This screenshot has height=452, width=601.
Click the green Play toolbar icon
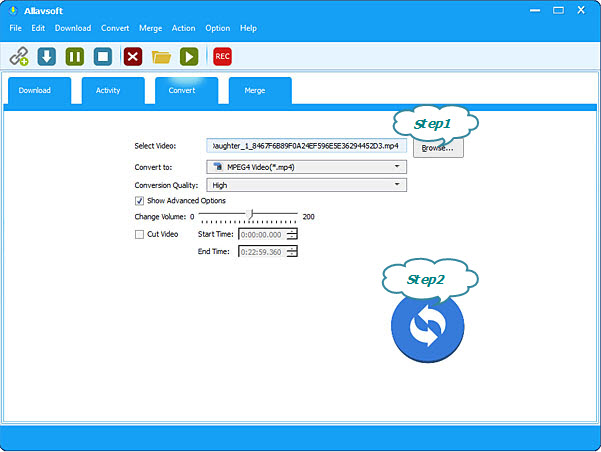(x=189, y=56)
